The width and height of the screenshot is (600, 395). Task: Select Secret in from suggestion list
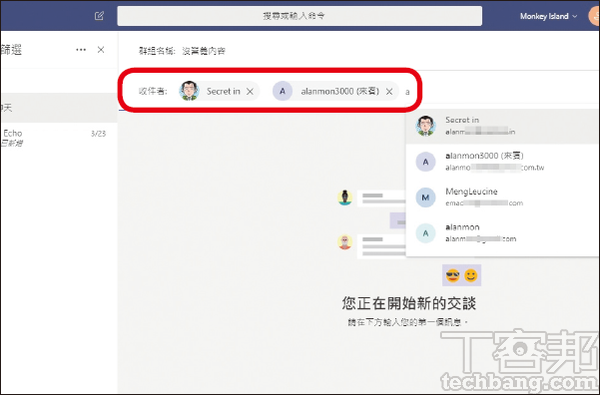click(x=502, y=126)
